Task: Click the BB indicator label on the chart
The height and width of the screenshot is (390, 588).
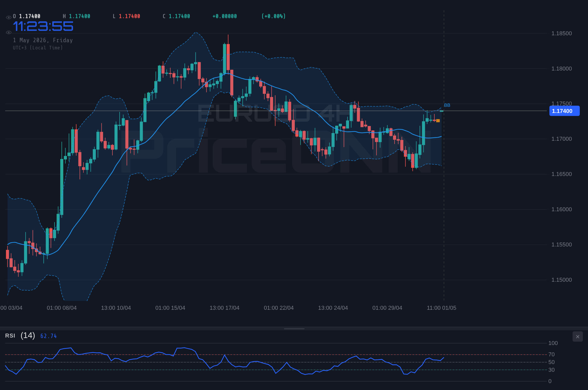Action: point(447,105)
